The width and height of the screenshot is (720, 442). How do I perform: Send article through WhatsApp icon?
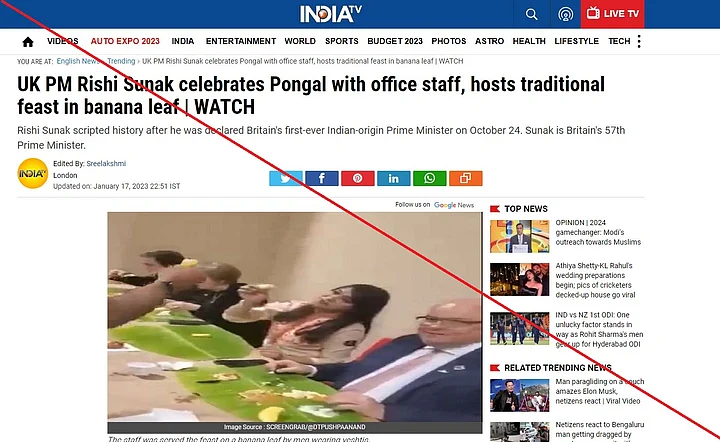coord(429,178)
